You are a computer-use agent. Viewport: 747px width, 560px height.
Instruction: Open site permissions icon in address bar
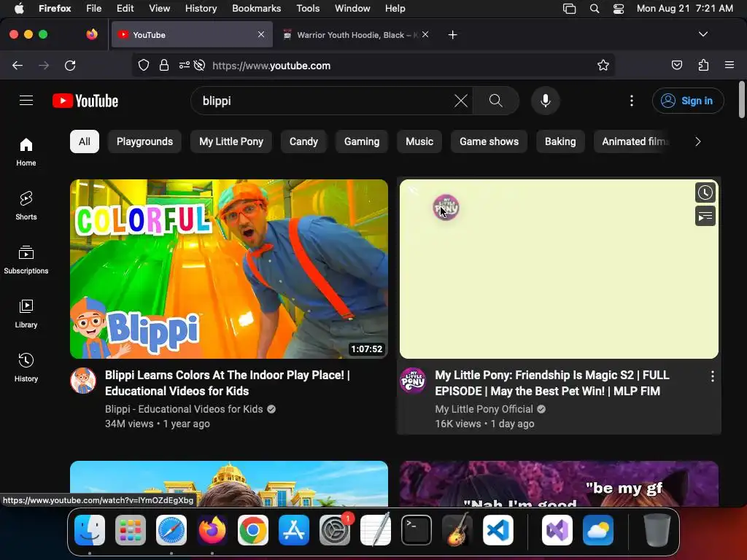point(185,65)
